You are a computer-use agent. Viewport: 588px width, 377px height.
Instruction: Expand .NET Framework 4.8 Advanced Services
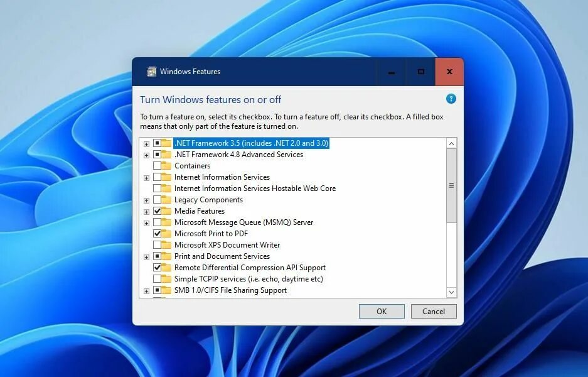click(x=146, y=155)
